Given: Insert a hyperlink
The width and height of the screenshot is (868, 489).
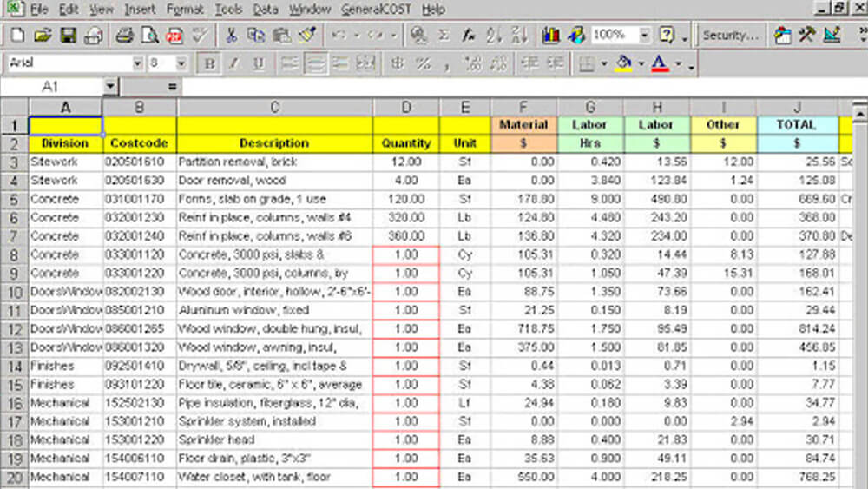Looking at the screenshot, I should coord(419,36).
